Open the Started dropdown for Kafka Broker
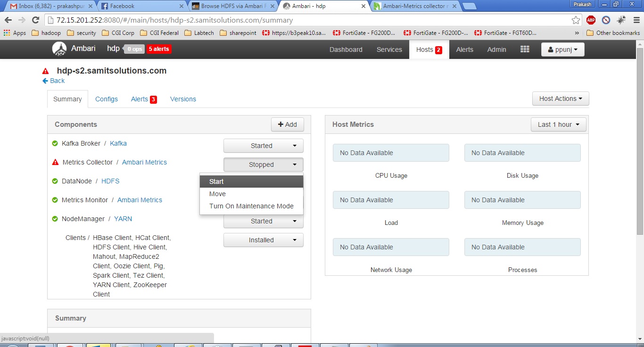644x347 pixels. [x=263, y=146]
